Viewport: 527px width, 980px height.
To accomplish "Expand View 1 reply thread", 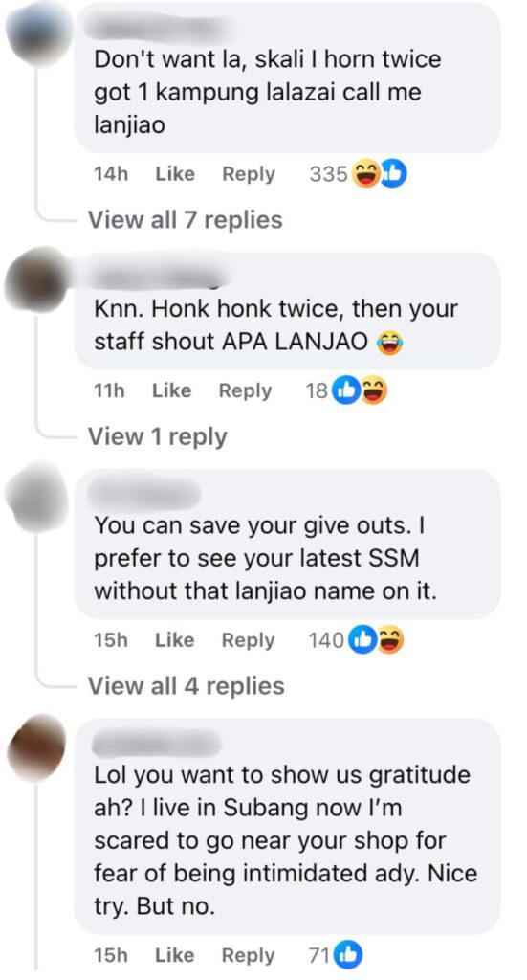I will (x=158, y=436).
